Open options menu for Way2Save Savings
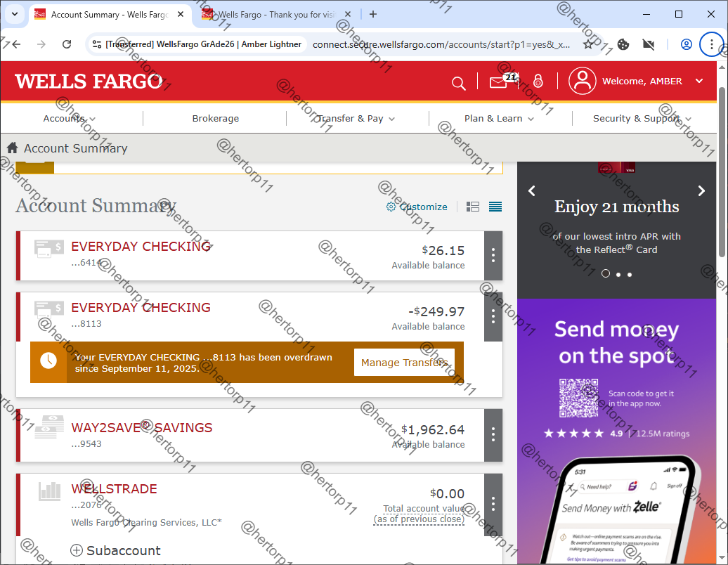The image size is (728, 565). (493, 435)
